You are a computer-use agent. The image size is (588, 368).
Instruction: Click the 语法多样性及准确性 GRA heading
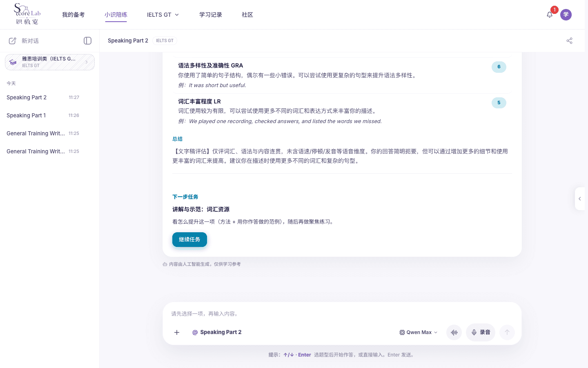pyautogui.click(x=210, y=65)
